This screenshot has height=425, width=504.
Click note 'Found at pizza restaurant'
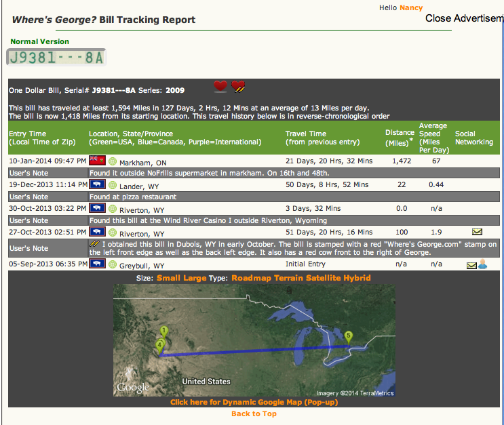click(x=133, y=197)
